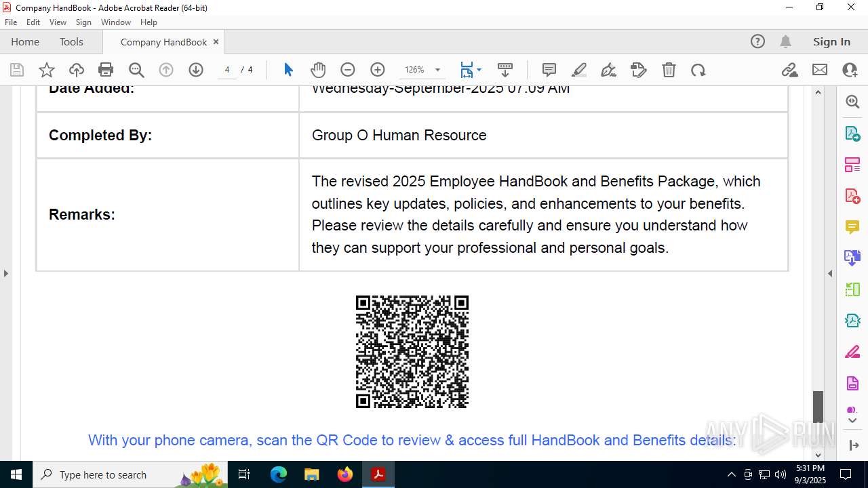
Task: Upload the file to cloud
Action: point(77,70)
